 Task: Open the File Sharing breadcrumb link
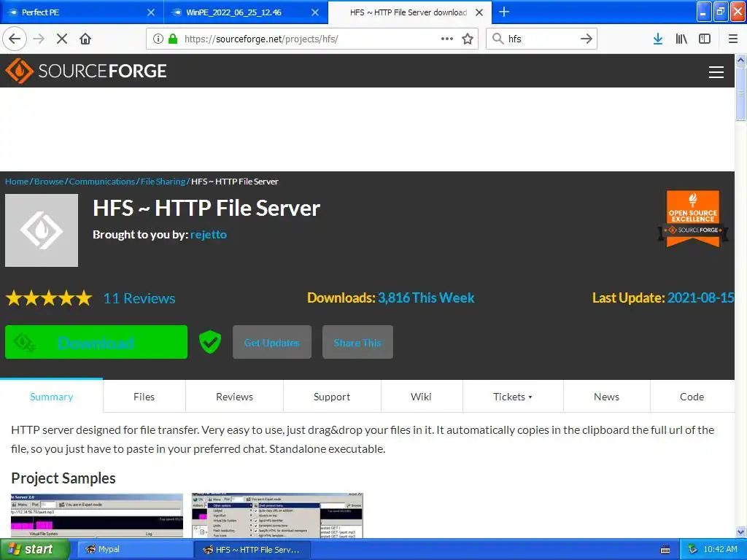click(163, 182)
